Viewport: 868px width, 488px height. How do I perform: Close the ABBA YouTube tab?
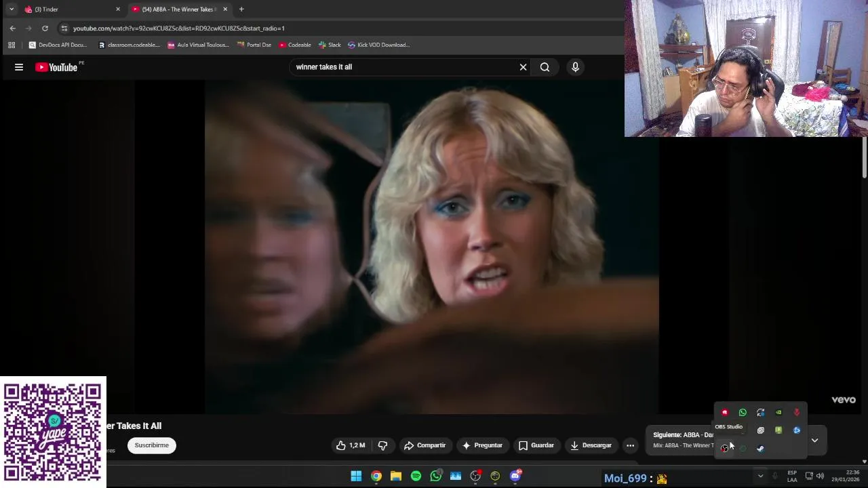coord(225,9)
